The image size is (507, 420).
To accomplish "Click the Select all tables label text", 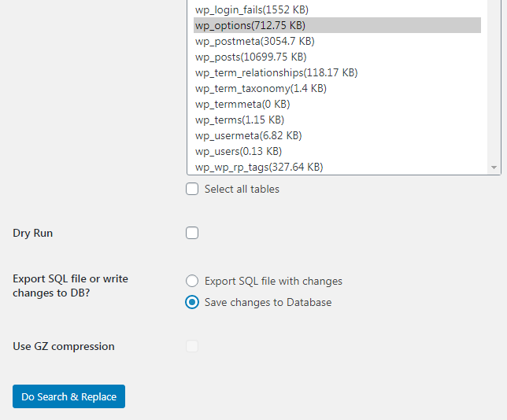I will coord(242,189).
